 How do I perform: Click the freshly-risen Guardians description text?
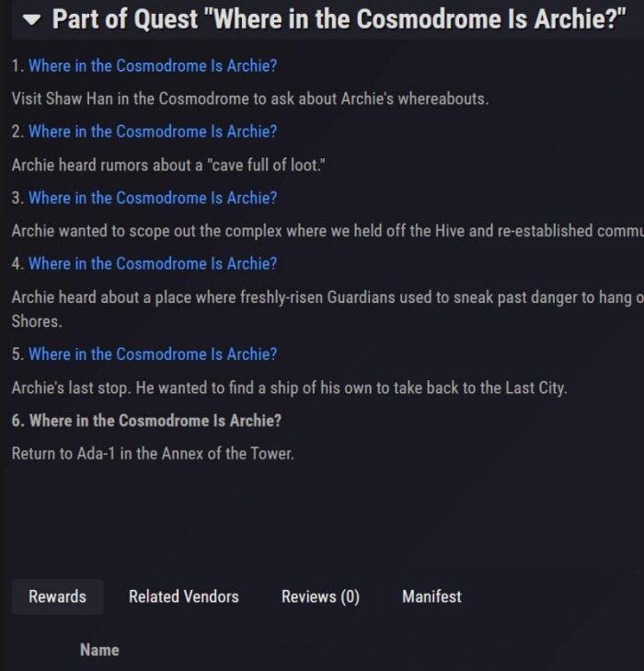(328, 297)
